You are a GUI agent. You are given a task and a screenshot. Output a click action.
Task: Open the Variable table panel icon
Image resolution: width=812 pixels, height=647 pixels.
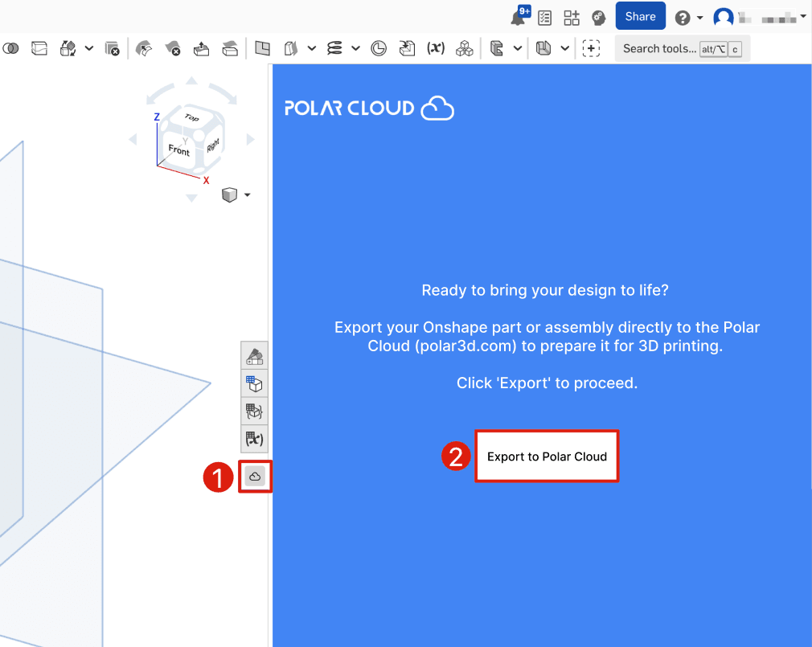point(255,439)
